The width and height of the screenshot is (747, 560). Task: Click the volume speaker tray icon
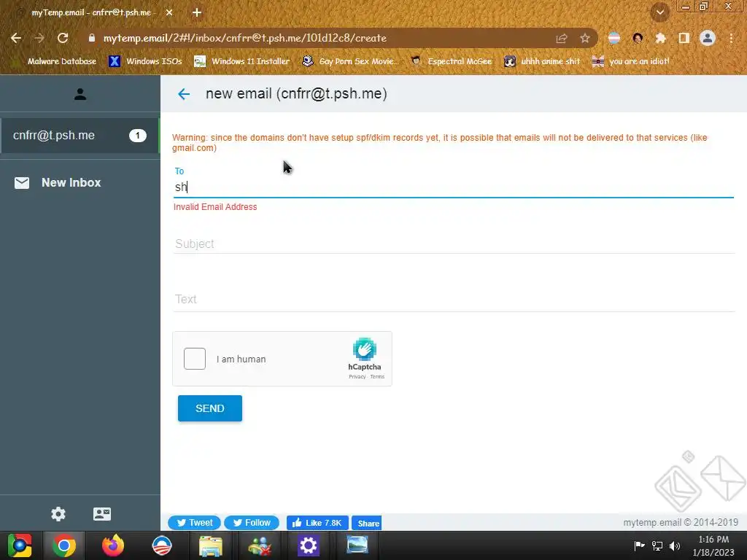[675, 545]
